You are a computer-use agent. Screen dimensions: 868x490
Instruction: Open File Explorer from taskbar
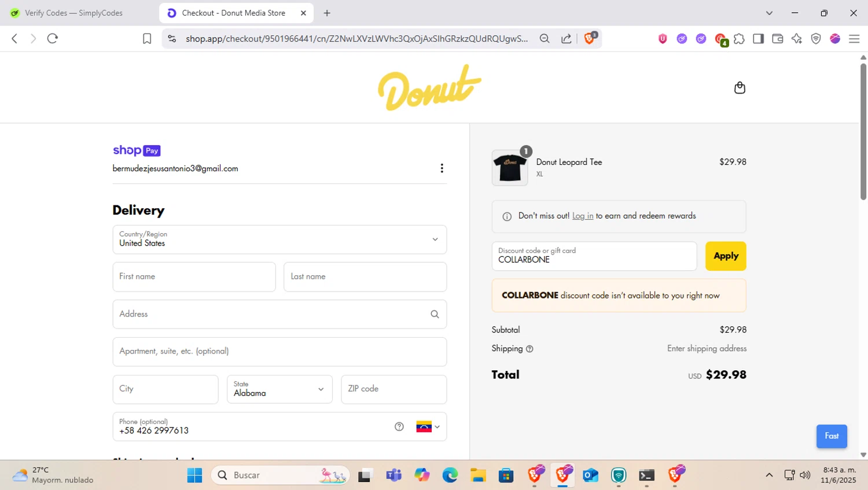[478, 476]
